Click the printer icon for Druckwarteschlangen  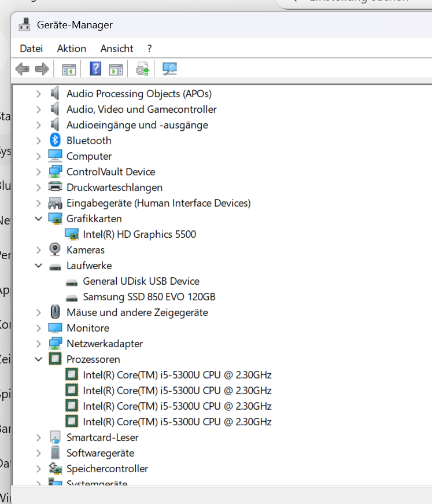(x=56, y=187)
